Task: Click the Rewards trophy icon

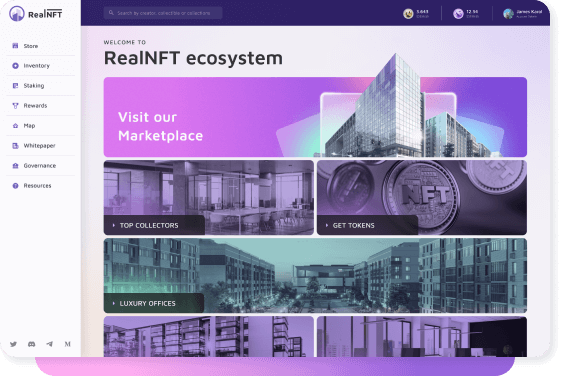Action: pos(15,106)
